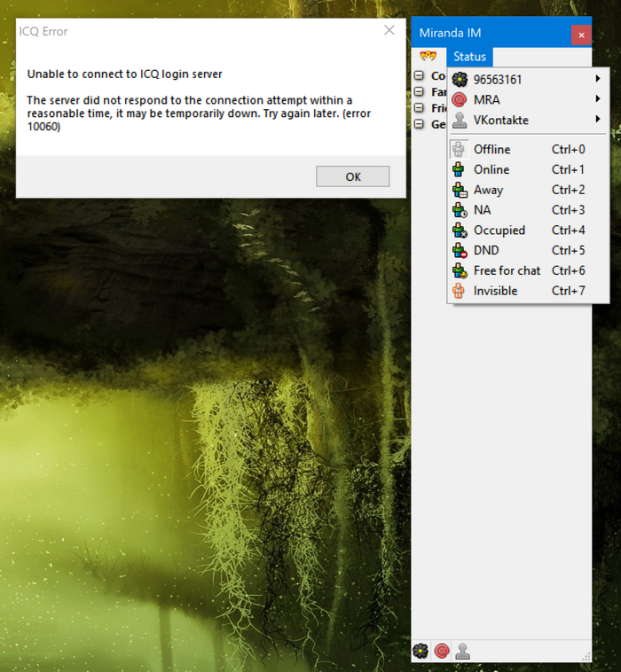Click 'Unable to connect to ICQ login server'
This screenshot has height=672, width=621.
125,74
